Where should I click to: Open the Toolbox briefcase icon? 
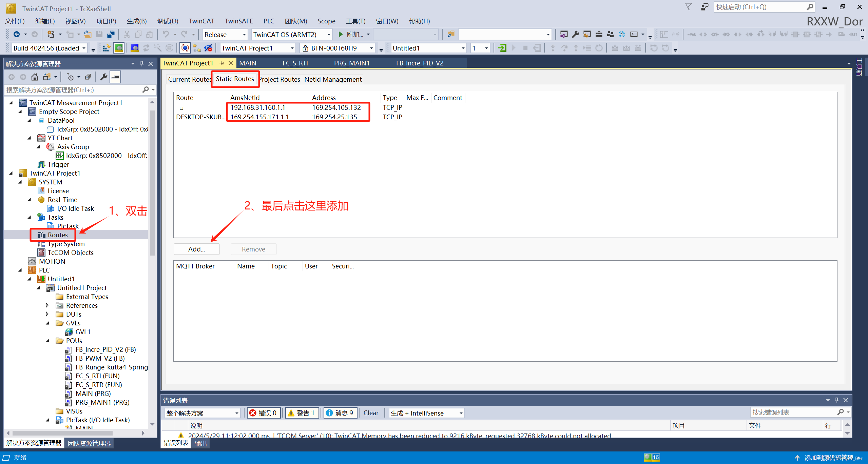[x=599, y=34]
